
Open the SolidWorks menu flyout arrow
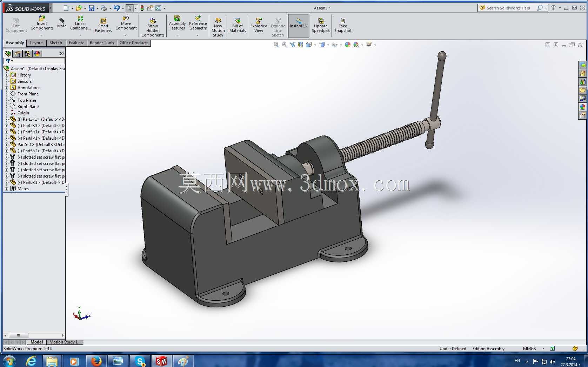pyautogui.click(x=50, y=8)
